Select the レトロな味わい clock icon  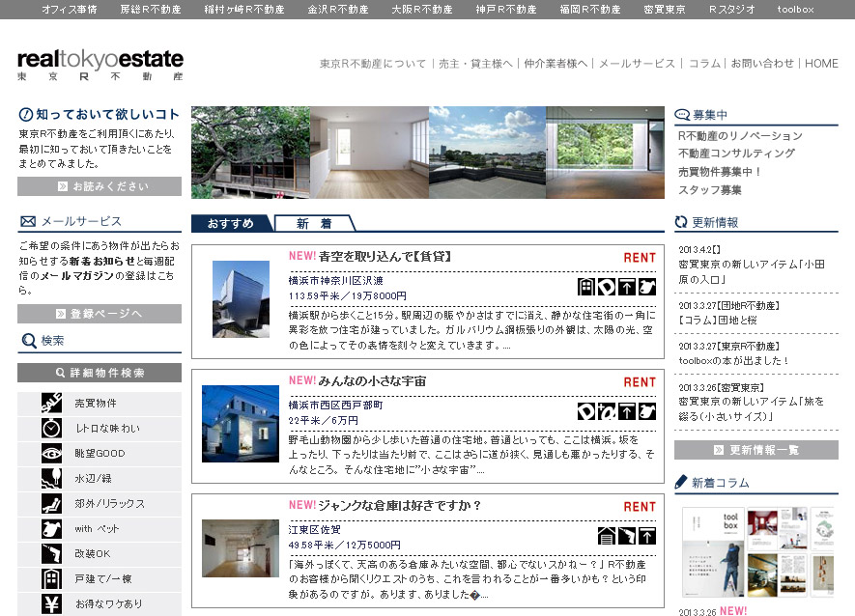coord(52,428)
